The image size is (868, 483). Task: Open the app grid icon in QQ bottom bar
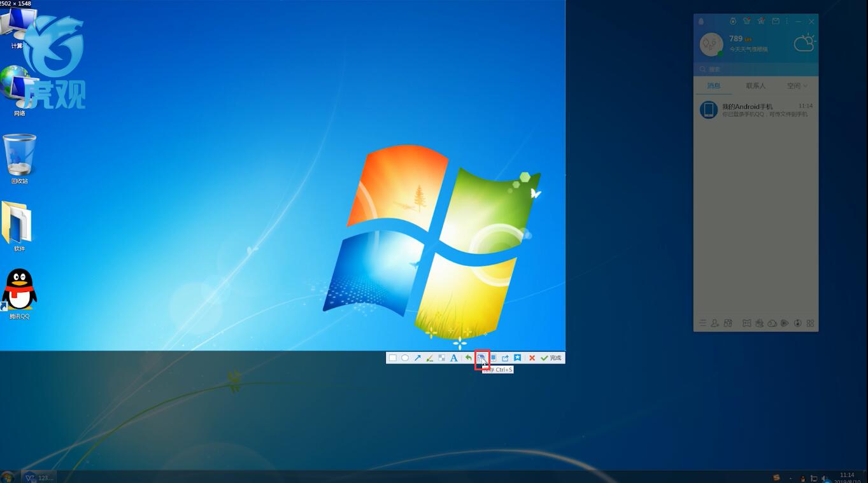[811, 323]
